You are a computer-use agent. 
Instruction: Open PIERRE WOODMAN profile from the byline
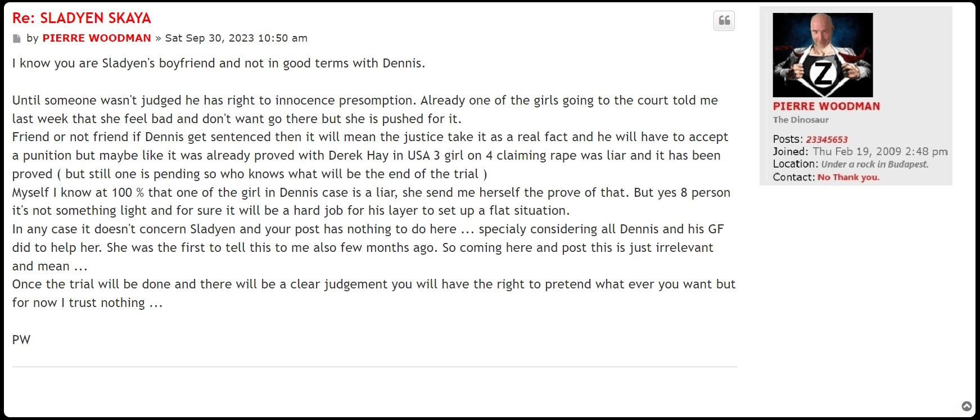(97, 38)
